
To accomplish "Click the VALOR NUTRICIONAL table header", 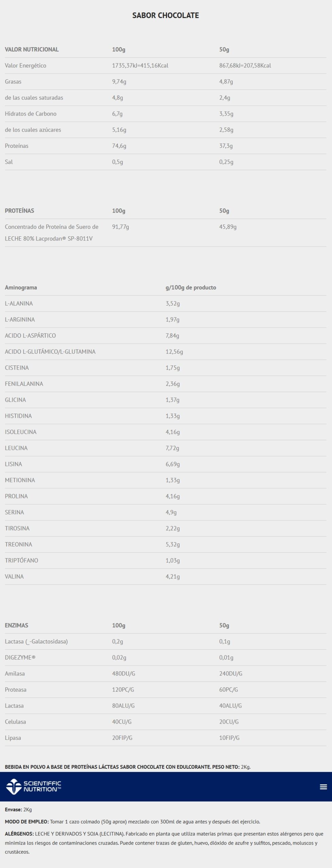I will [x=32, y=50].
